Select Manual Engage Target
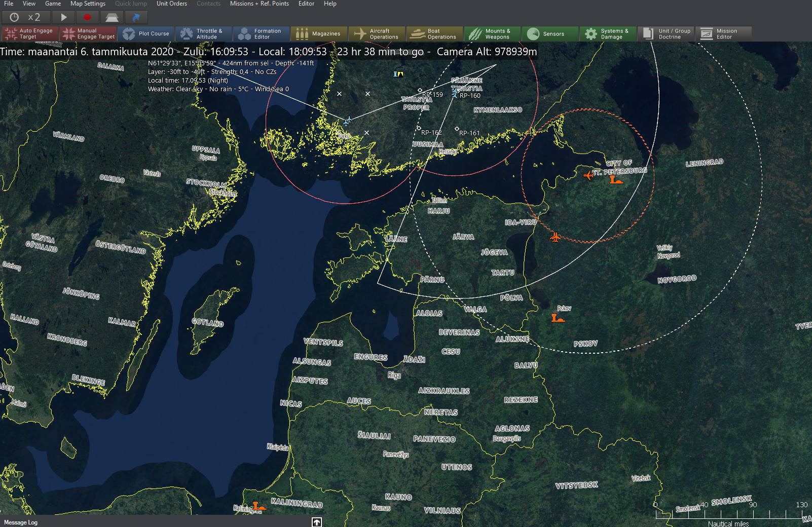The width and height of the screenshot is (812, 527). click(88, 34)
